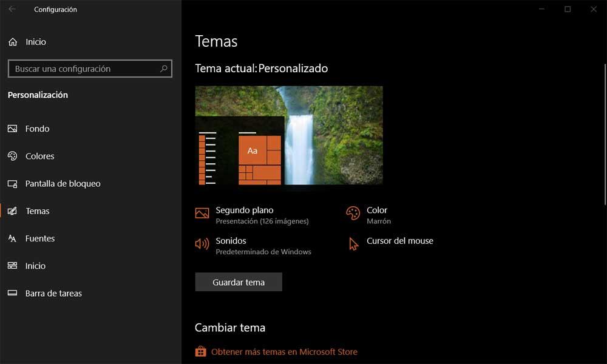Click the Segundo plano image icon
The image size is (607, 364).
tap(202, 213)
